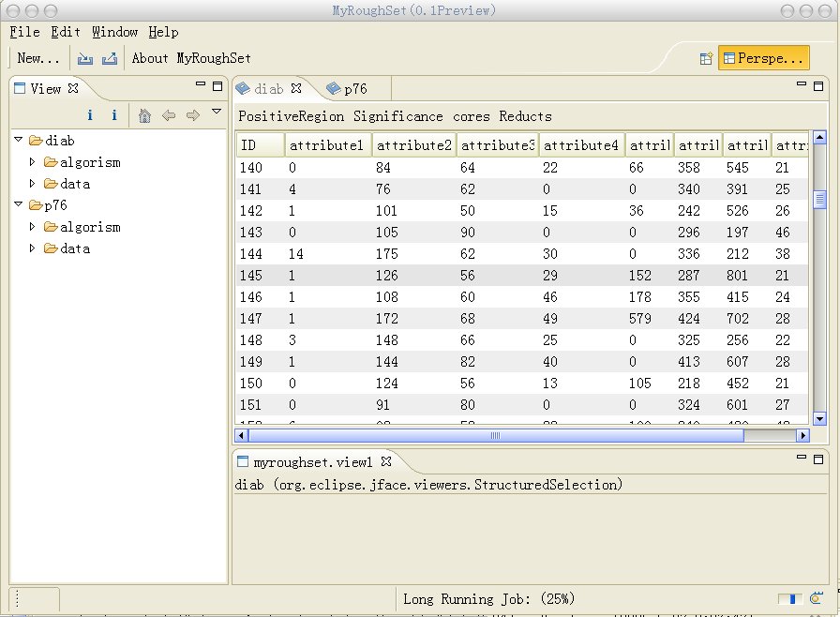Expand algorism under p76

point(32,227)
